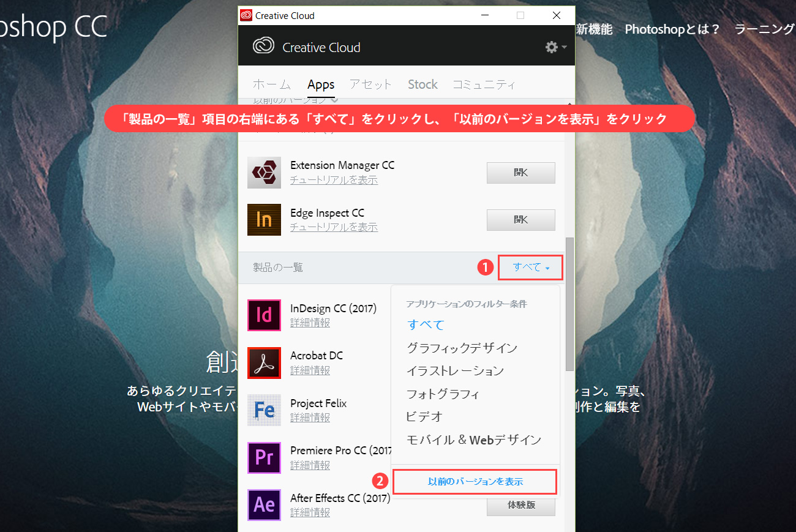Viewport: 796px width, 532px height.
Task: Open Acrobat DC 詳細情報 link
Action: click(x=310, y=370)
